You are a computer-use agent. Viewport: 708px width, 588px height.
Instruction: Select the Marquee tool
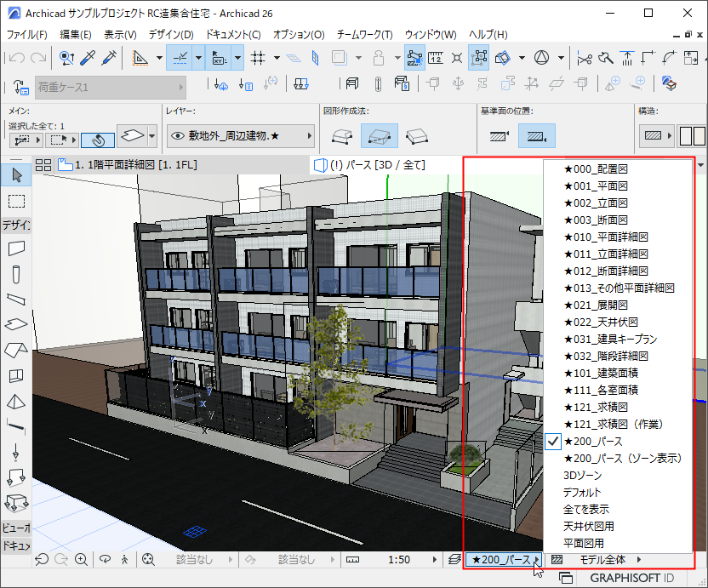point(16,201)
